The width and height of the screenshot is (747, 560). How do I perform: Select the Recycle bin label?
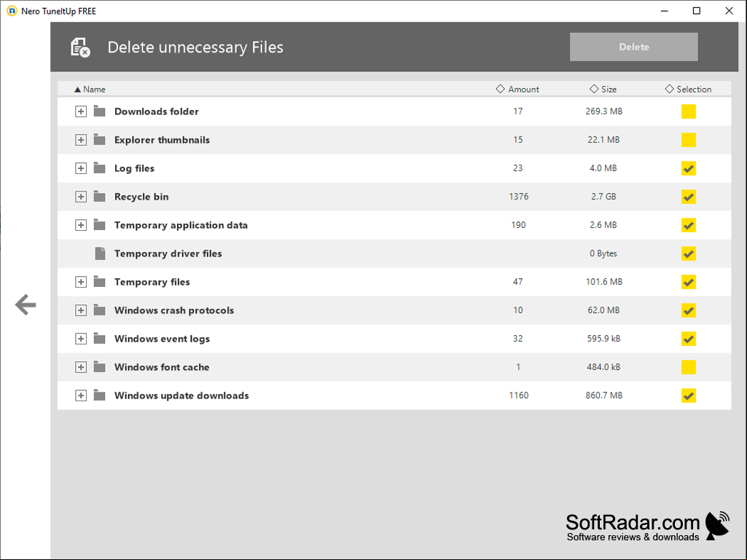click(141, 197)
